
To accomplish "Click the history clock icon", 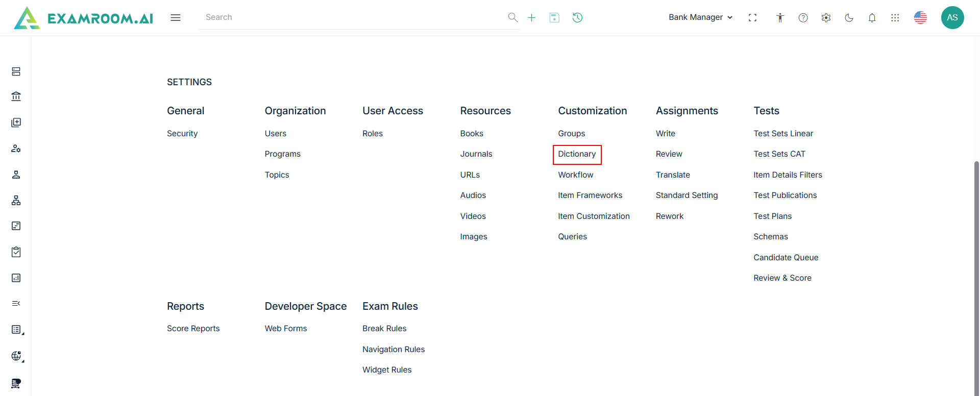I will [577, 18].
